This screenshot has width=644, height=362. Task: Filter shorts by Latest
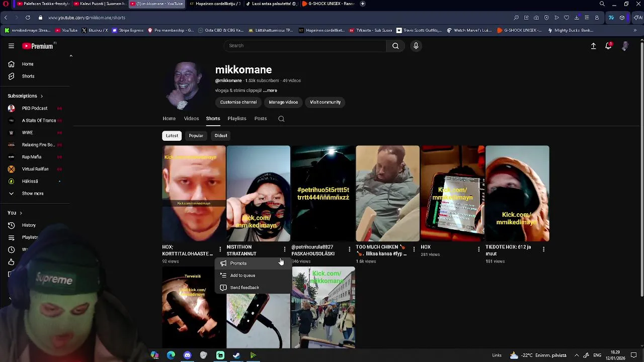pos(172,136)
